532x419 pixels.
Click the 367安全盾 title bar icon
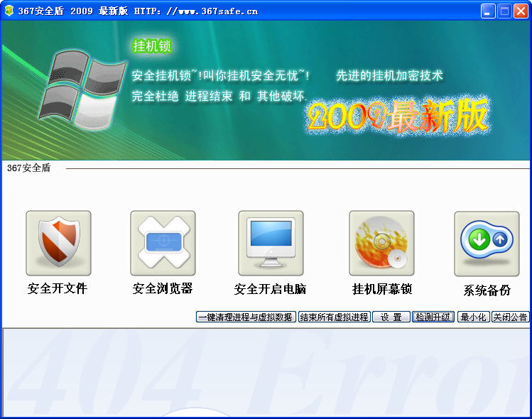pos(9,11)
